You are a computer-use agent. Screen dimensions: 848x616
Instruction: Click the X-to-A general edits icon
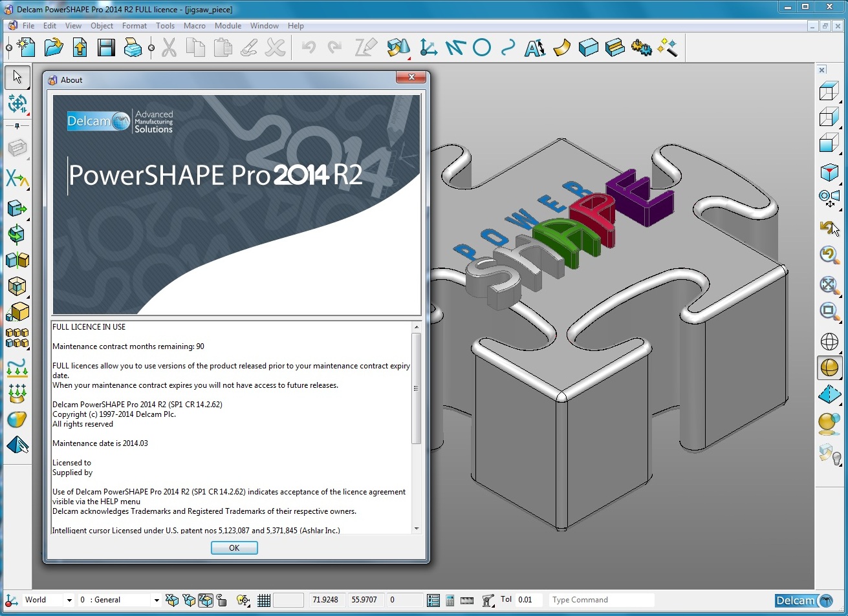[x=17, y=178]
